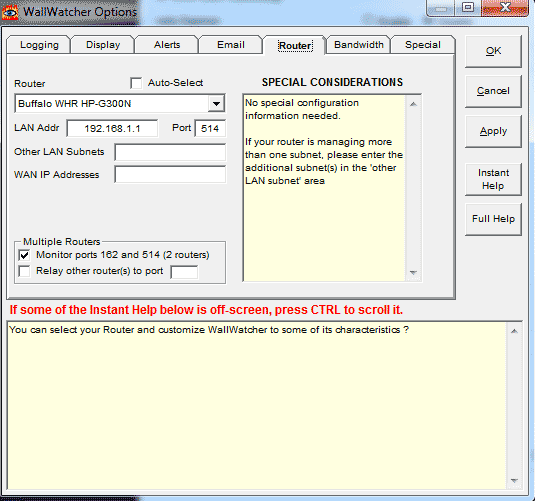Go to the Alerts tab

click(167, 45)
